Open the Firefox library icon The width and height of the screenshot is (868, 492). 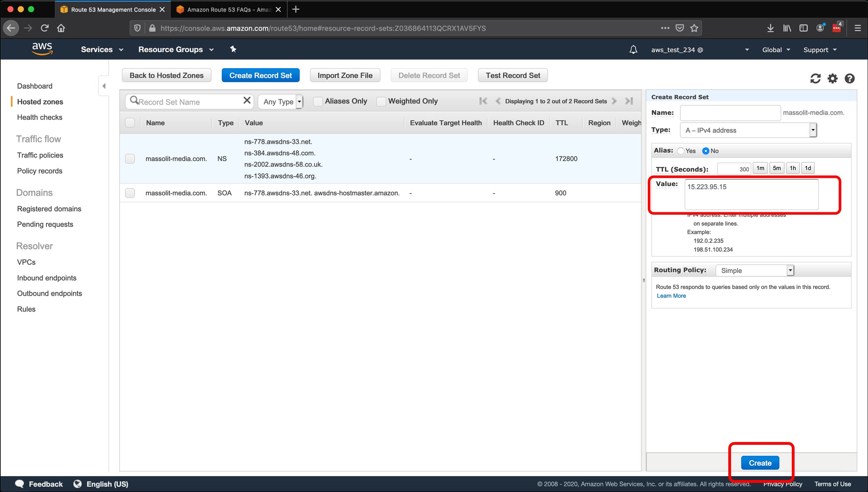(787, 28)
